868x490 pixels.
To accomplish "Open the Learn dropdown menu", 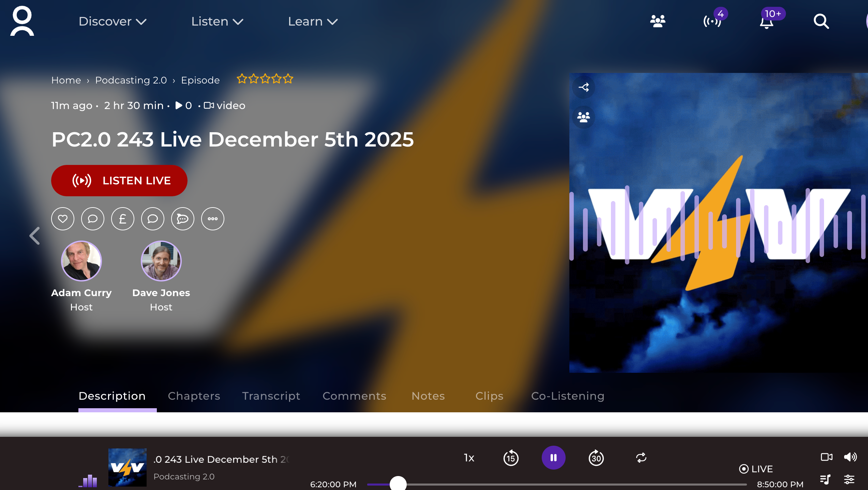I will (x=313, y=21).
